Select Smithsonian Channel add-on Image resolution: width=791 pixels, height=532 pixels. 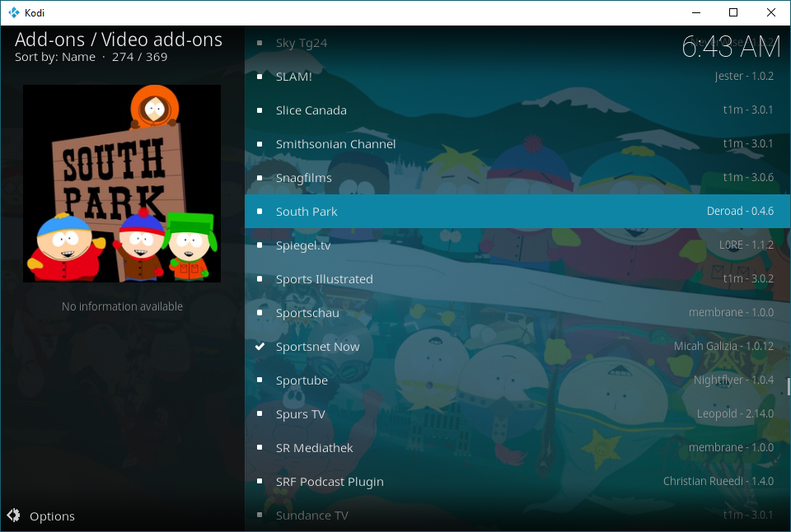pyautogui.click(x=517, y=144)
